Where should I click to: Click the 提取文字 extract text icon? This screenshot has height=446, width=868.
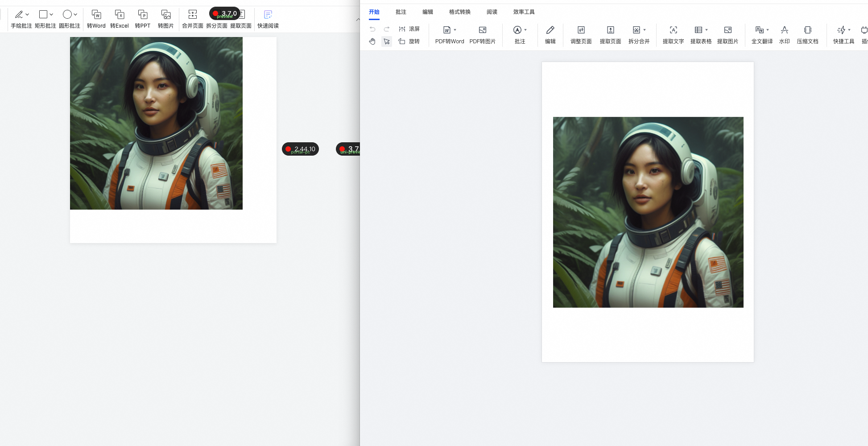(674, 30)
